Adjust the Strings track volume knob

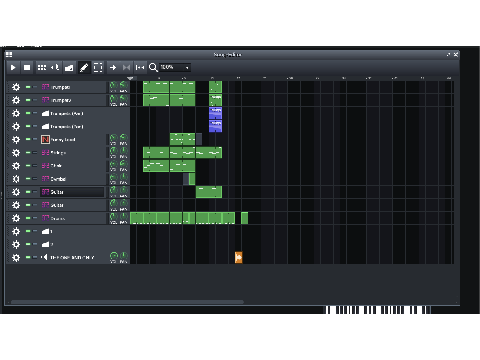tap(113, 151)
